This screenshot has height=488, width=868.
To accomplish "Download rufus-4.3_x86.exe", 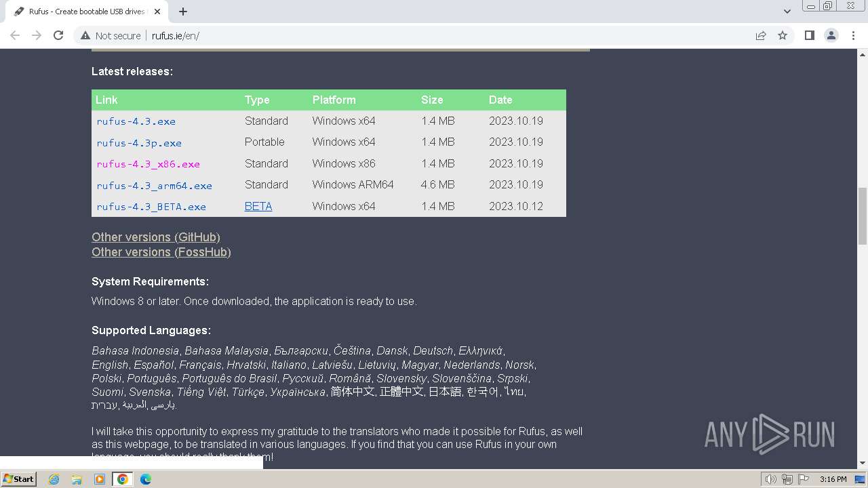I will point(148,164).
